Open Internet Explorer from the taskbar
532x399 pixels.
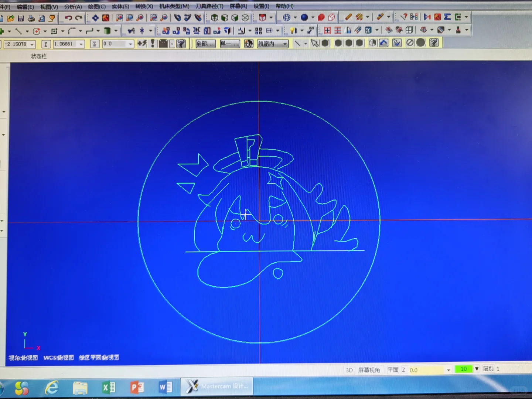click(52, 388)
